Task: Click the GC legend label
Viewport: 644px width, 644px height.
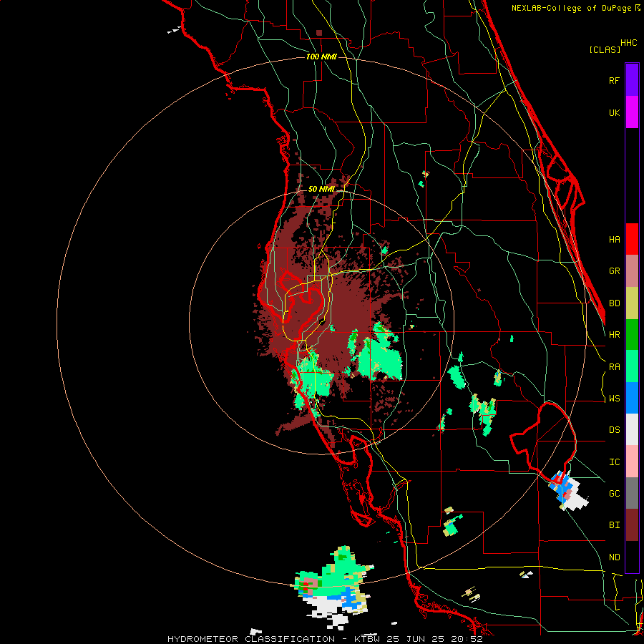Action: point(615,494)
